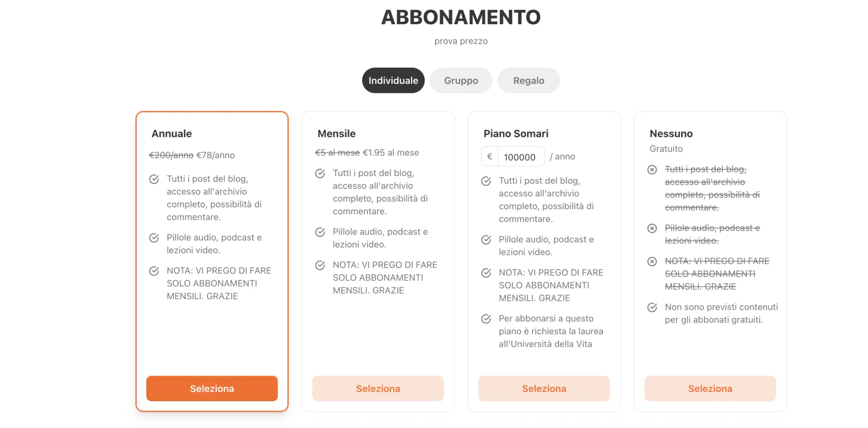
Task: Select the Annuale plan
Action: click(x=212, y=389)
